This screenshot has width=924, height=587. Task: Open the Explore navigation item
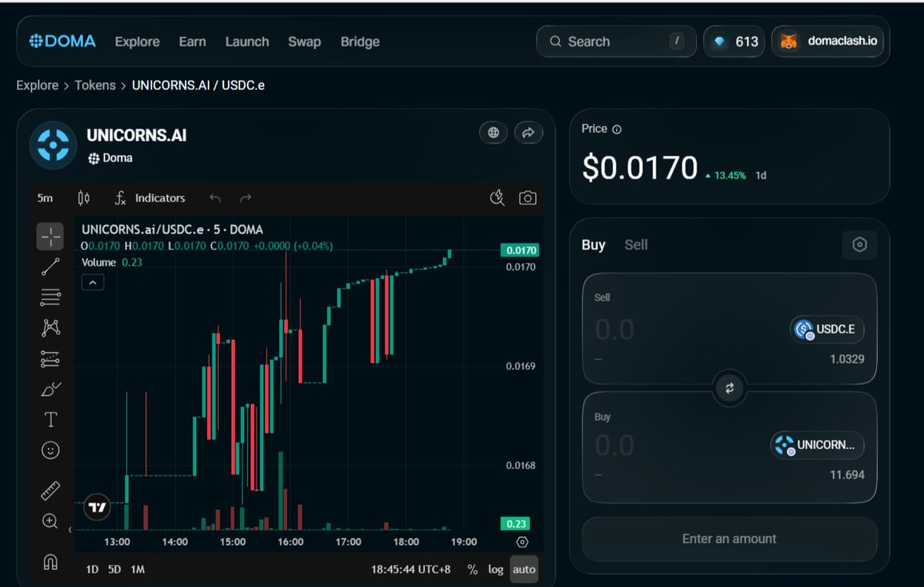click(137, 42)
